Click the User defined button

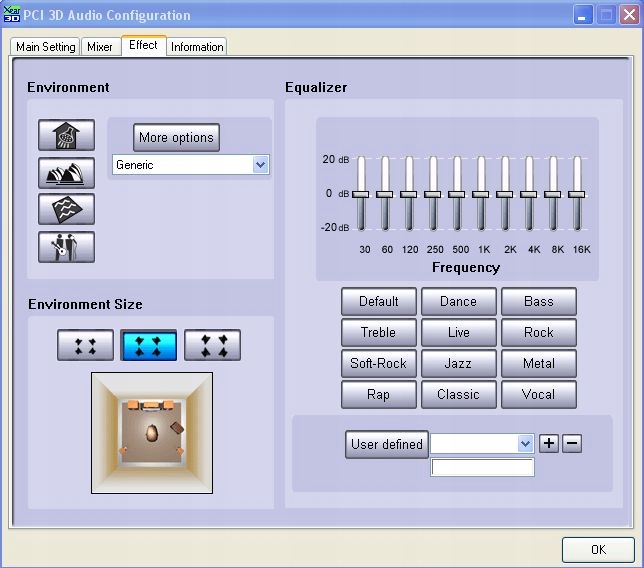click(387, 444)
